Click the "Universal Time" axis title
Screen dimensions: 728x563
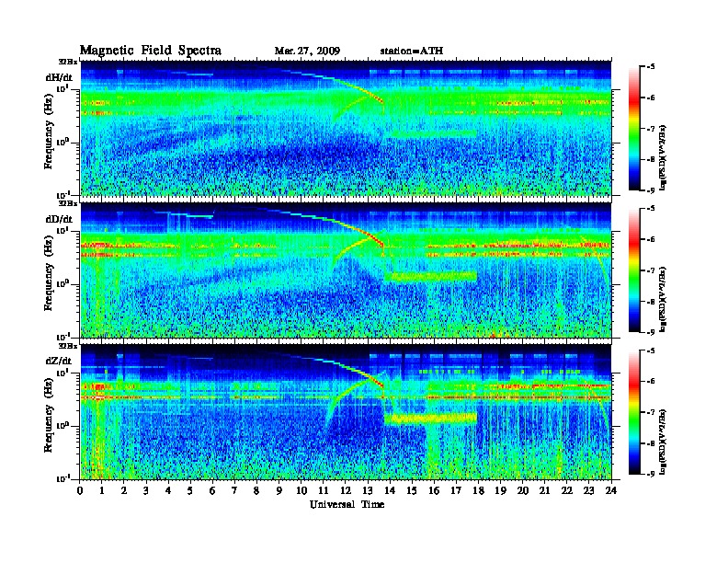click(347, 504)
